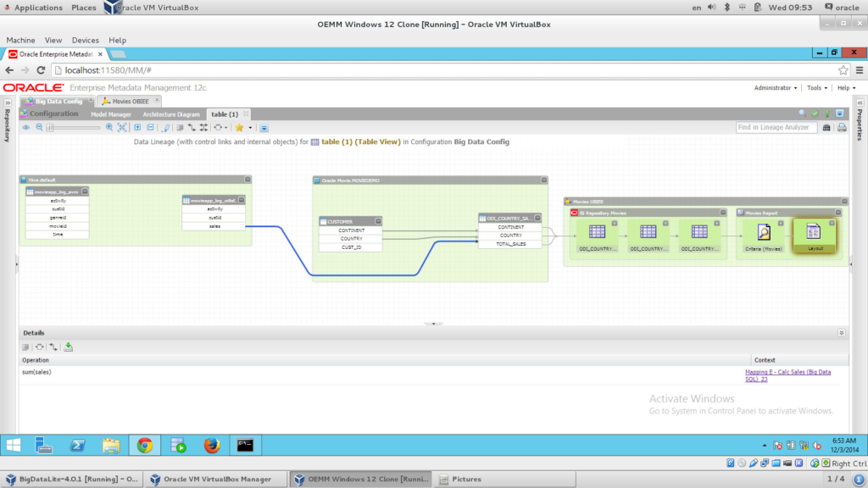Collapse the ODI_COUNTRY_SA table node
868x488 pixels.
coord(537,218)
